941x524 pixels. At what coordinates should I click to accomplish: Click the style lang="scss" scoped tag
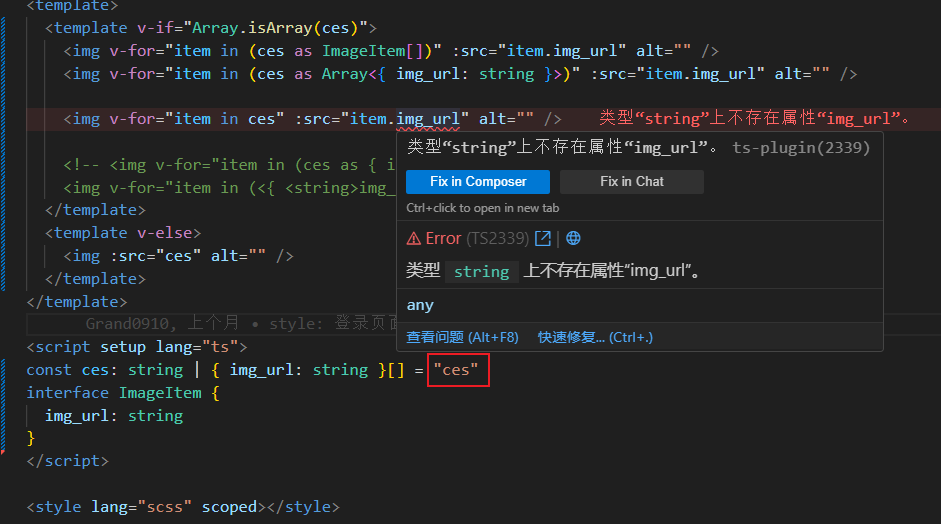click(x=183, y=507)
